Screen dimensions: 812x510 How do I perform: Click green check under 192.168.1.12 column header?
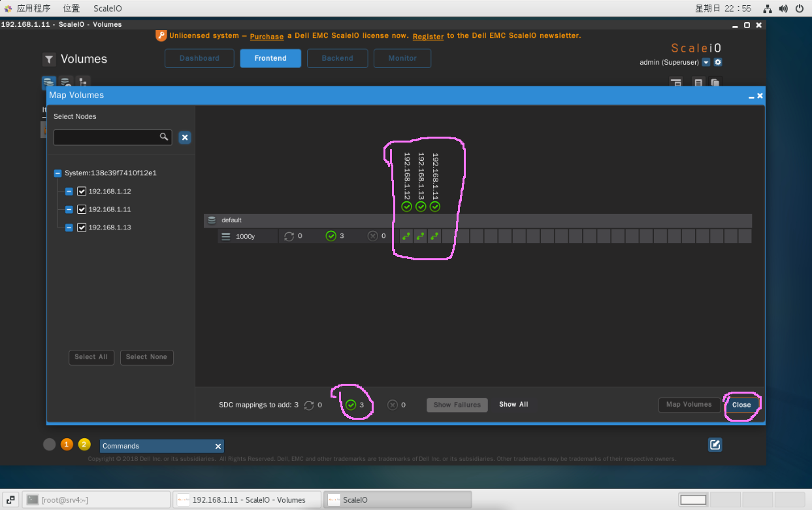[x=406, y=207]
